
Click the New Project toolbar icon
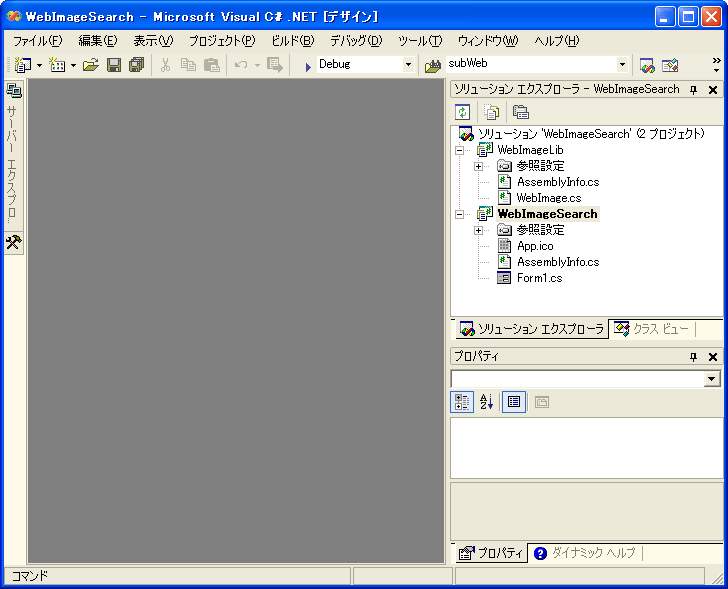[x=22, y=65]
